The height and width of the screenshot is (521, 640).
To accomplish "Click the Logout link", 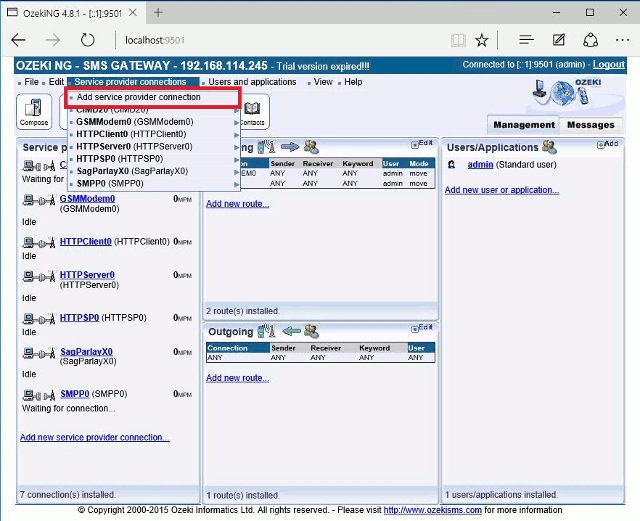I will point(608,65).
